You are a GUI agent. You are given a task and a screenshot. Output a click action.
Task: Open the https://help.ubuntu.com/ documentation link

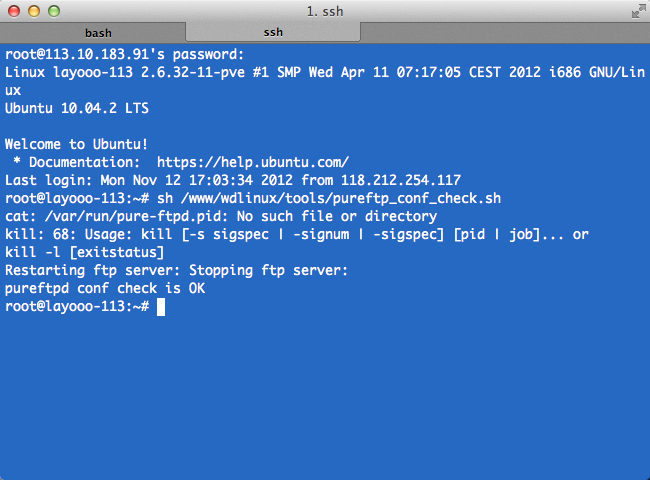point(253,162)
